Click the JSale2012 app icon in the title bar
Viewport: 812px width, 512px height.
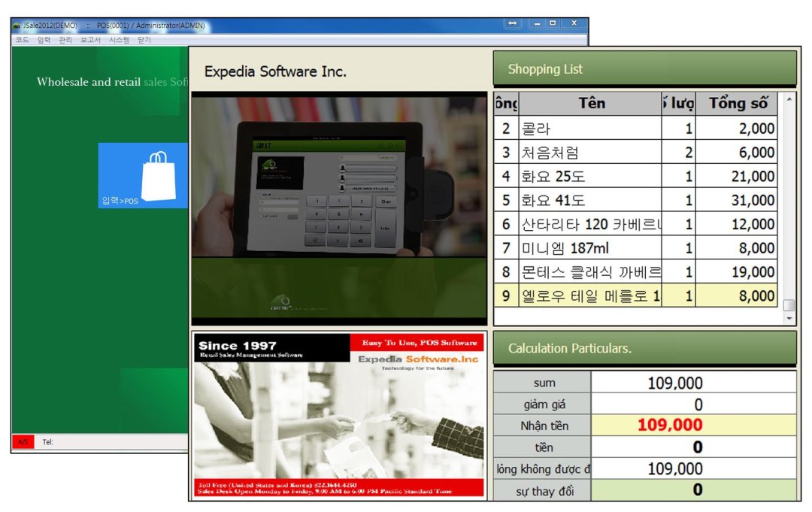(x=17, y=25)
